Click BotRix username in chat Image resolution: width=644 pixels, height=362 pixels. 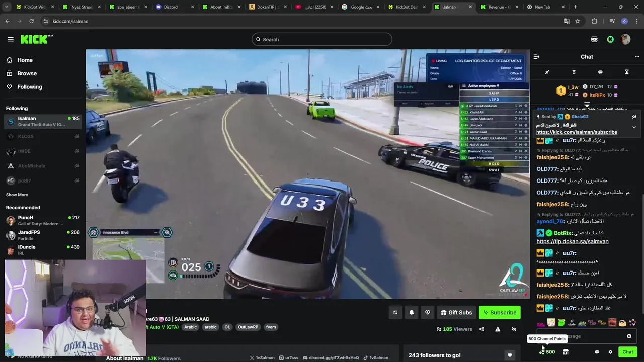pyautogui.click(x=562, y=233)
